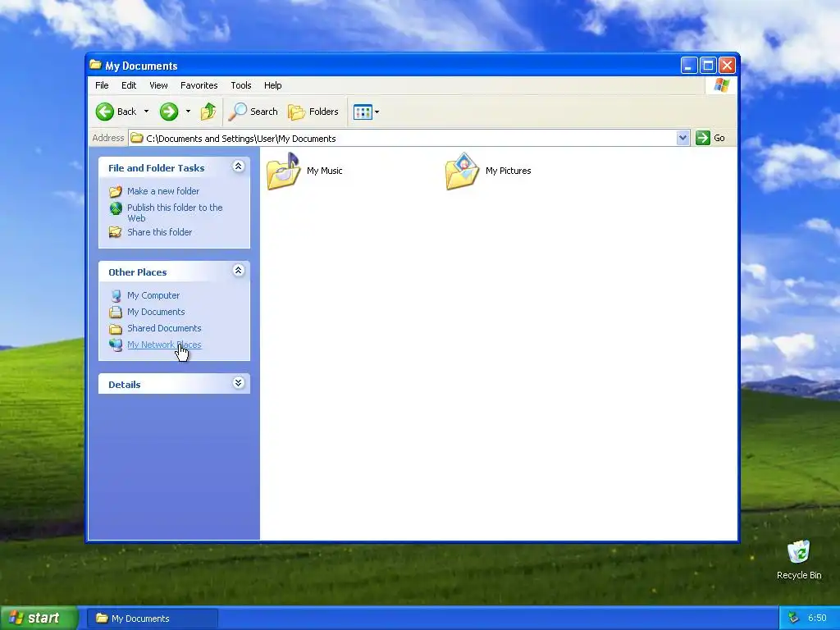Click the Shared Documents folder icon
840x630 pixels.
[116, 328]
